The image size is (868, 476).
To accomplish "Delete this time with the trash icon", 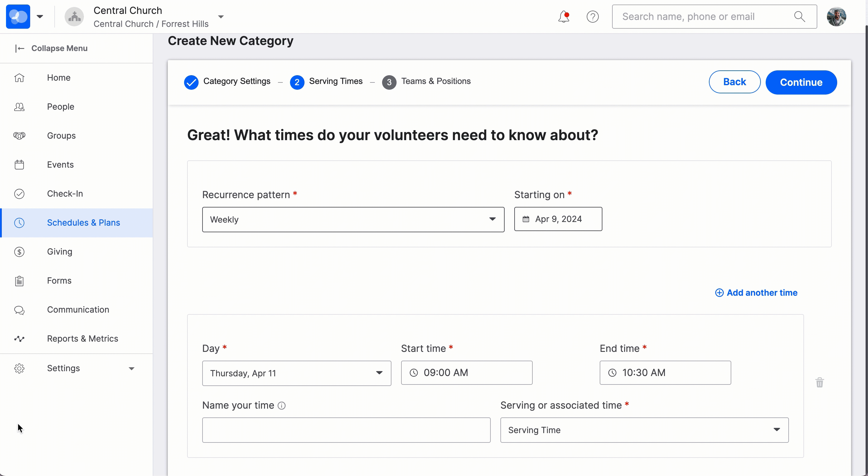I will pyautogui.click(x=819, y=382).
